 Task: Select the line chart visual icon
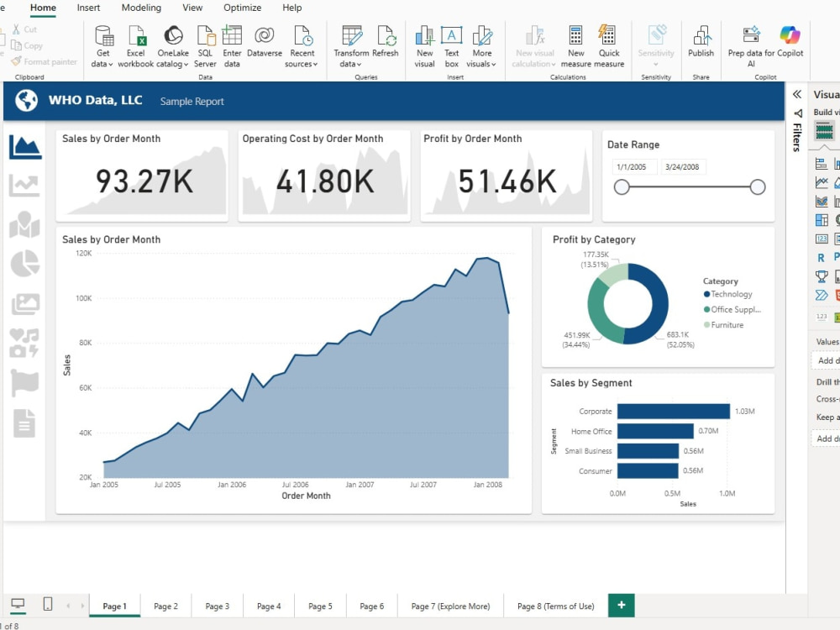tap(822, 182)
